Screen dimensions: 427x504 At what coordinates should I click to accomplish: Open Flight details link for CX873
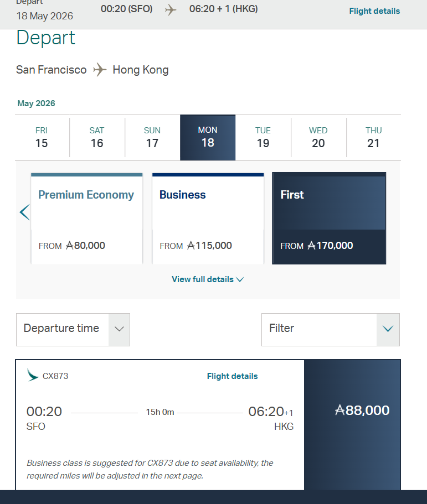[x=232, y=376]
